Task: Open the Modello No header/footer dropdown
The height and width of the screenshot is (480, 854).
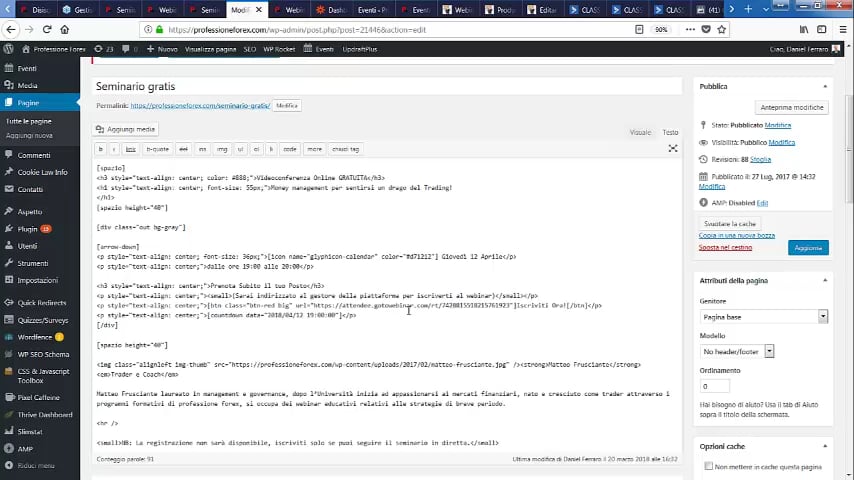Action: (x=736, y=351)
